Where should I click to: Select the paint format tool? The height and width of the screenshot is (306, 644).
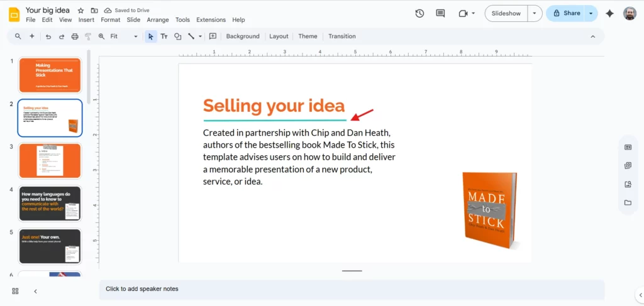[88, 36]
